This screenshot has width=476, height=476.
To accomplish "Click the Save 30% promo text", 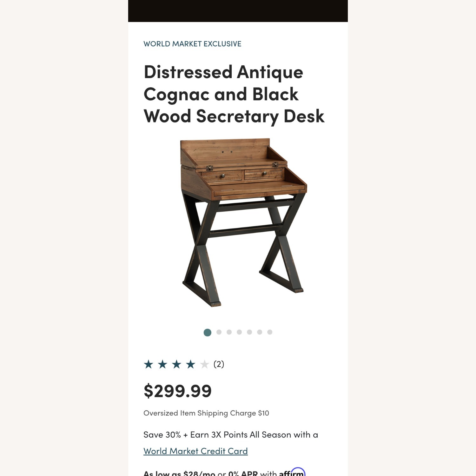I will point(231,434).
